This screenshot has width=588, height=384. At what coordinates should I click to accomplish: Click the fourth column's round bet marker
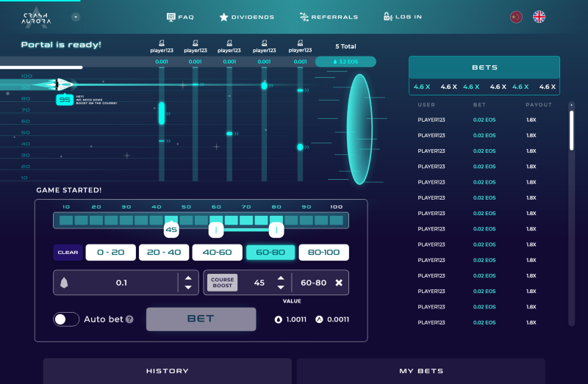pyautogui.click(x=265, y=86)
